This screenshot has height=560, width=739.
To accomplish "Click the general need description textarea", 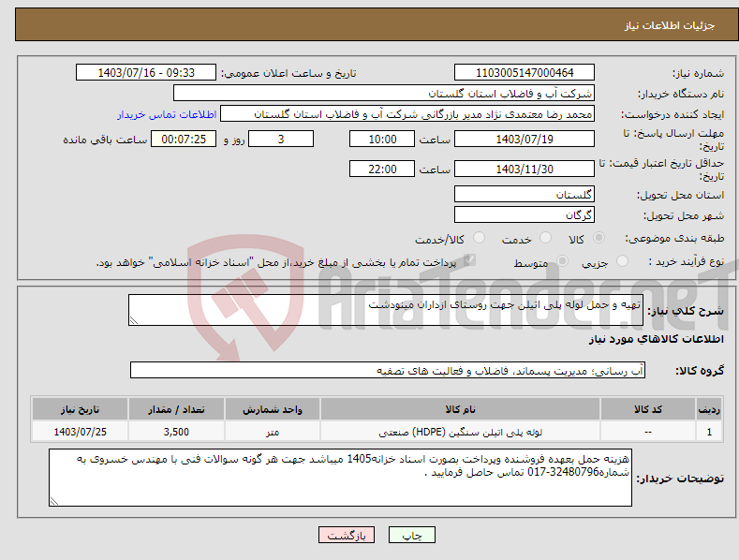I will point(386,310).
